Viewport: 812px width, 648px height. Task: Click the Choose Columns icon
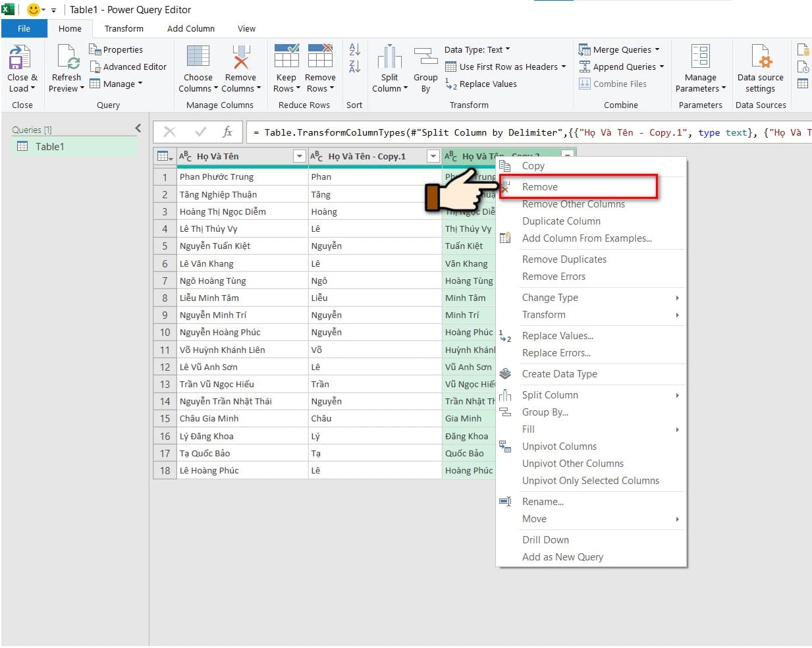(x=198, y=57)
